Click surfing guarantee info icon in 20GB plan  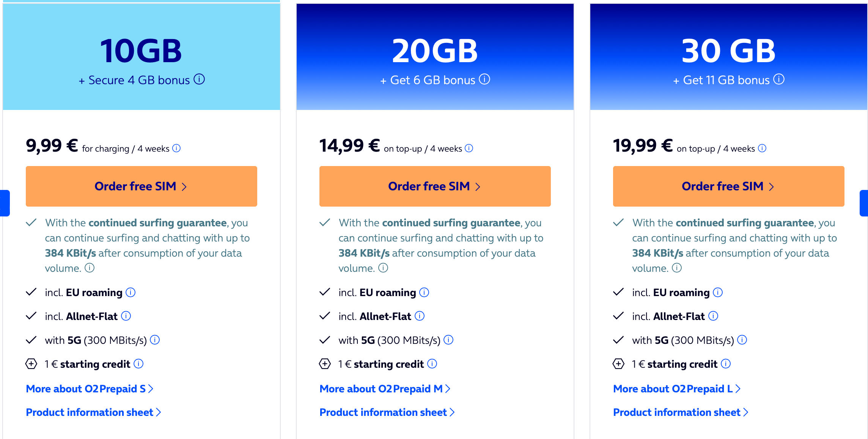pyautogui.click(x=383, y=268)
